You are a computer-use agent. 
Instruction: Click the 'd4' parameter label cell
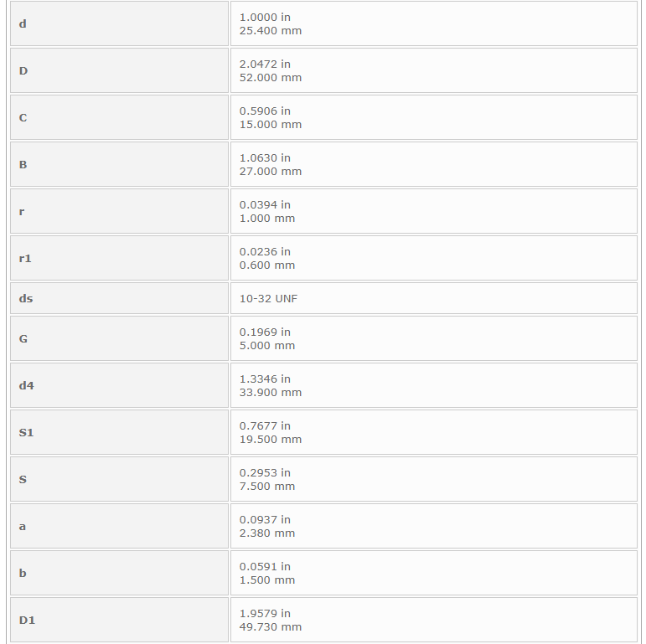[x=119, y=385]
